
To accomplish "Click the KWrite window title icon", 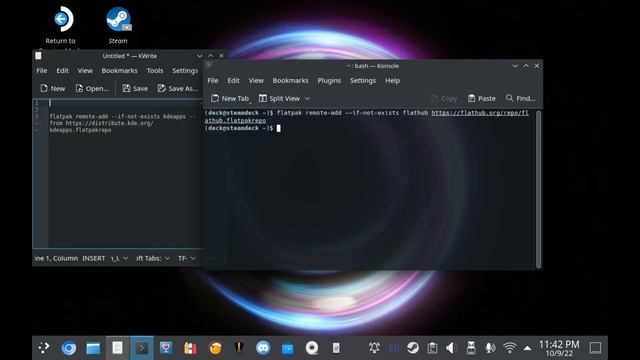I will [38, 56].
